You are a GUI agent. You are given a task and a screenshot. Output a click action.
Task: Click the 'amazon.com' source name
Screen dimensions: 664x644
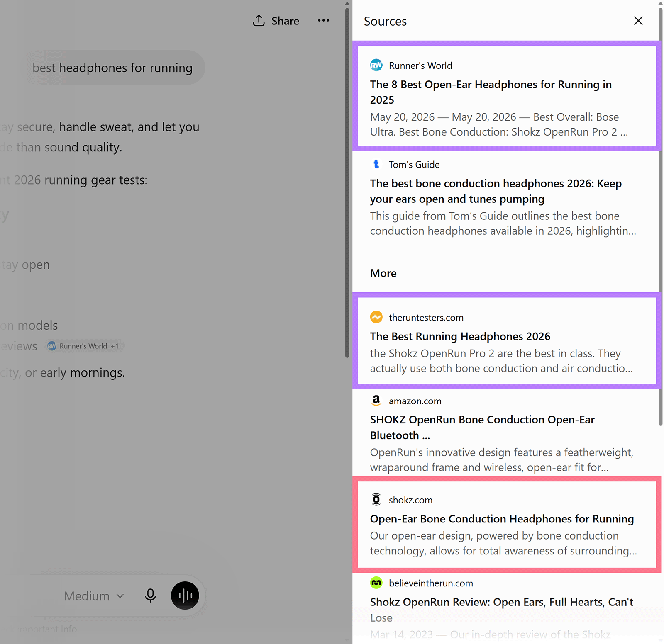[415, 401]
